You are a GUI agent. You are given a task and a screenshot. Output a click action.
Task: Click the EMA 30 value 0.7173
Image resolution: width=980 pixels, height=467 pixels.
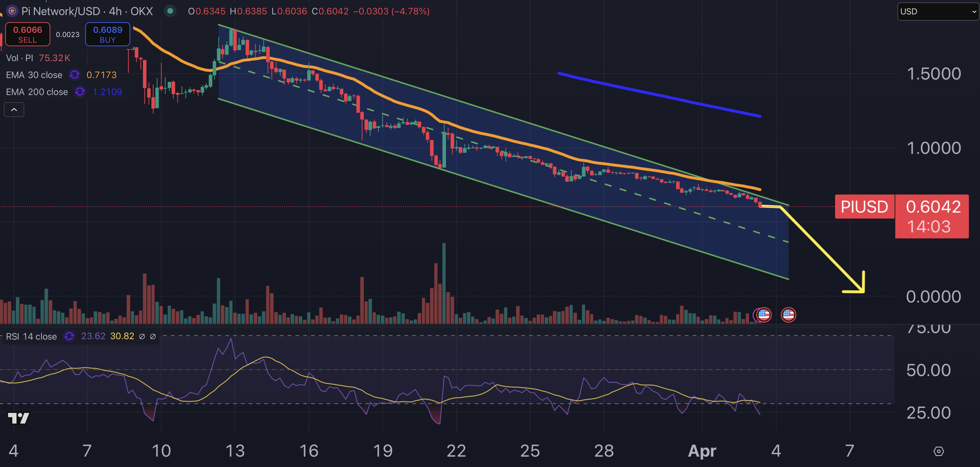click(101, 75)
